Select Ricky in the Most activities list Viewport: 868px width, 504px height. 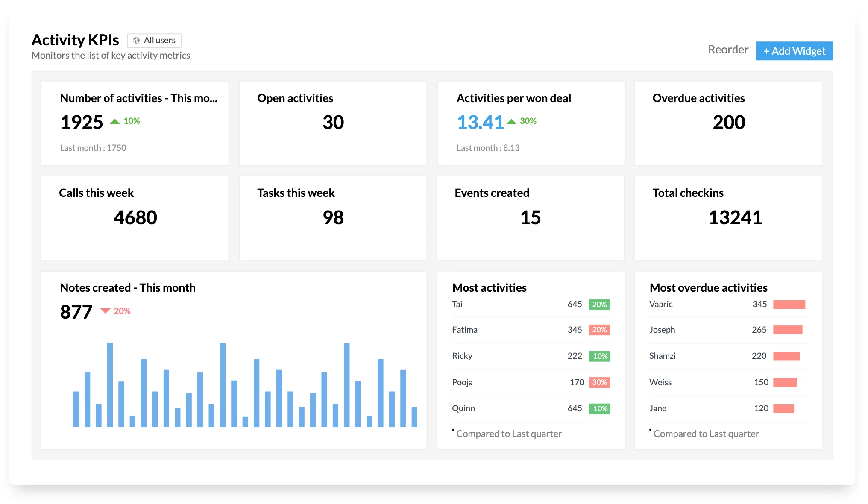pyautogui.click(x=531, y=356)
